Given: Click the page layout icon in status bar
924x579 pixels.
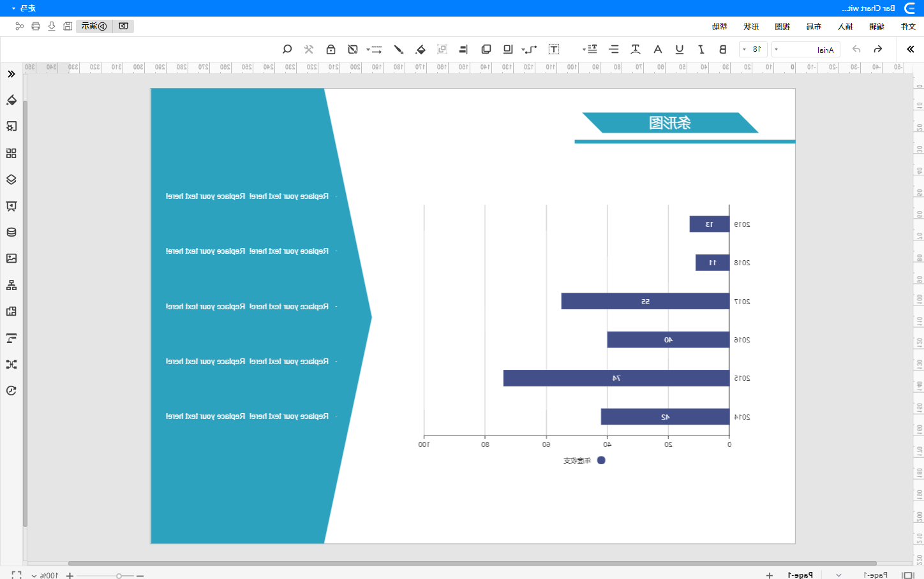Looking at the screenshot, I should click(908, 575).
